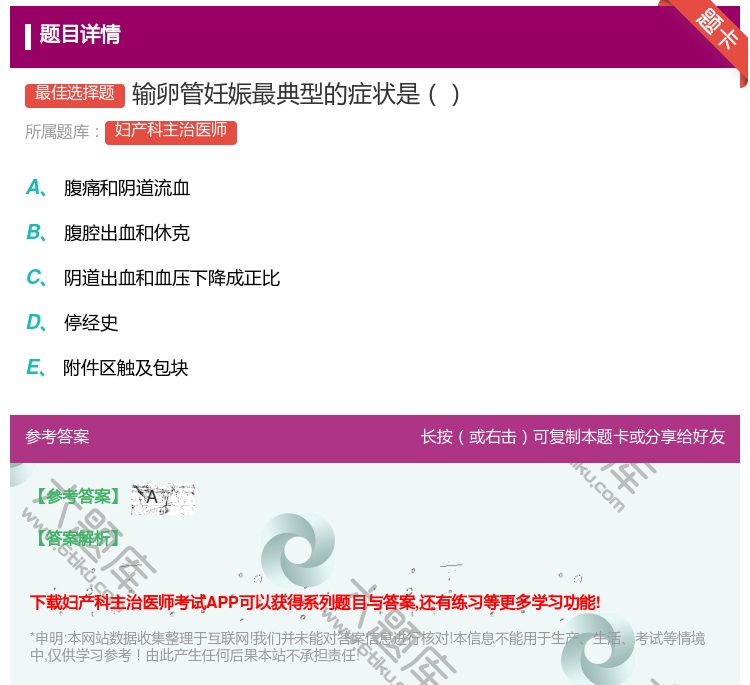Viewport: 750px width, 685px height.
Task: Select option B 腹腔出血和休克
Action: coord(108,233)
